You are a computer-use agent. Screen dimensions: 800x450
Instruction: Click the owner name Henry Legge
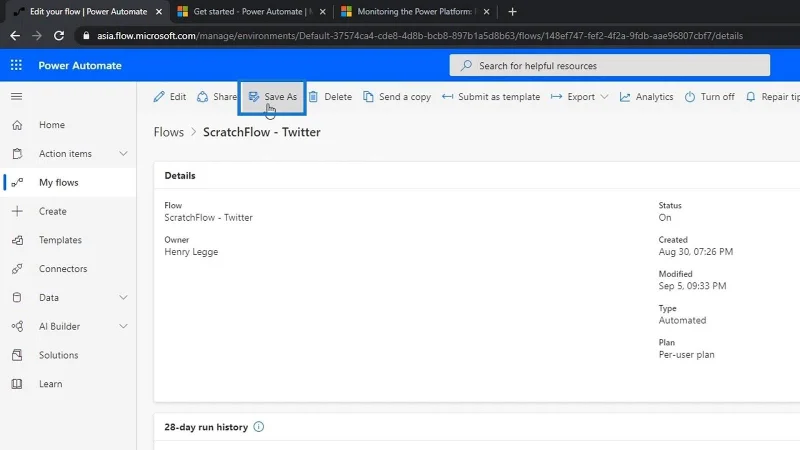[191, 252]
